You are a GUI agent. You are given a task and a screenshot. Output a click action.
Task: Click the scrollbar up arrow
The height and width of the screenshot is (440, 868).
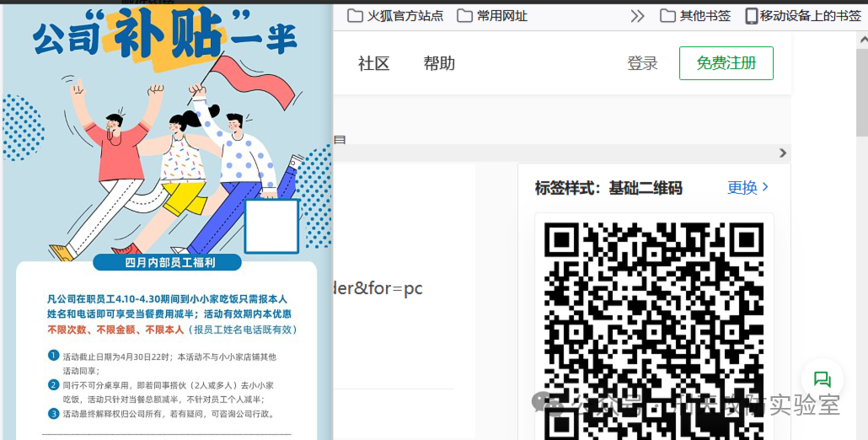862,40
